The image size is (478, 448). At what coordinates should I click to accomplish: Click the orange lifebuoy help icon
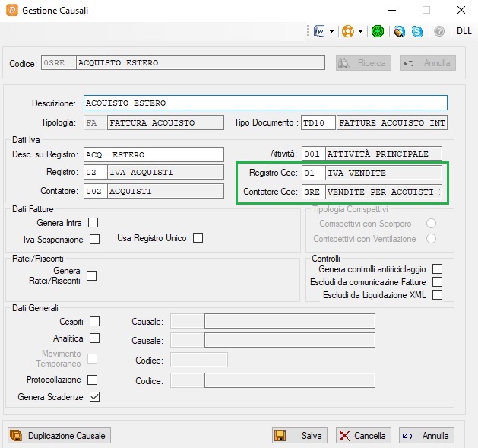[348, 31]
